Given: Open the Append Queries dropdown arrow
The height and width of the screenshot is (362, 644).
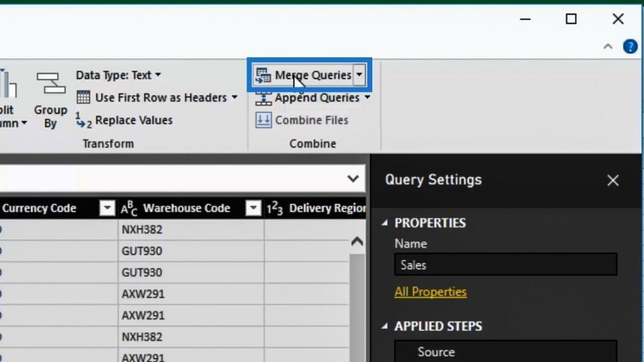Looking at the screenshot, I should point(367,98).
